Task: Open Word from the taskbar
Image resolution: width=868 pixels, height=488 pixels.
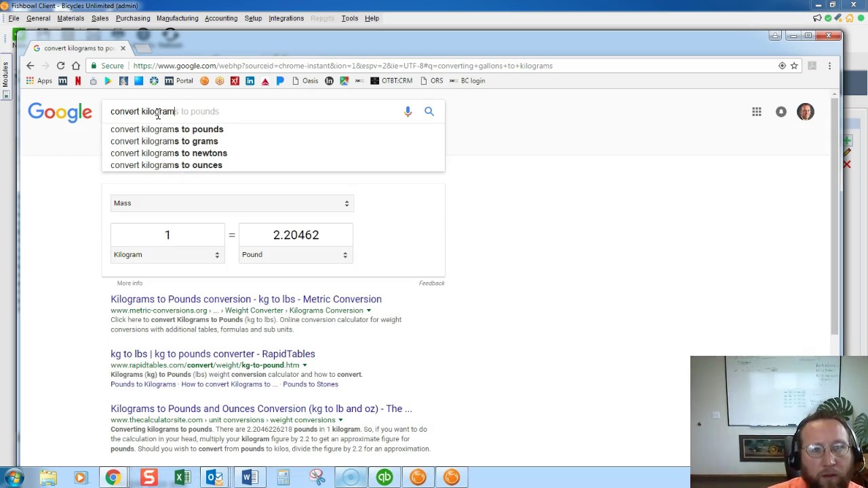Action: (250, 477)
